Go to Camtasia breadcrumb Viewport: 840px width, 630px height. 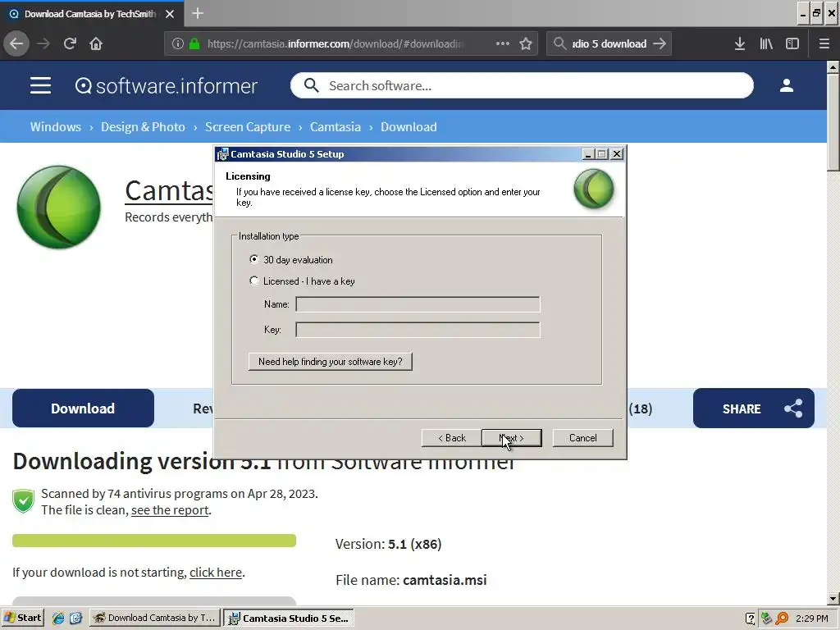(x=336, y=127)
